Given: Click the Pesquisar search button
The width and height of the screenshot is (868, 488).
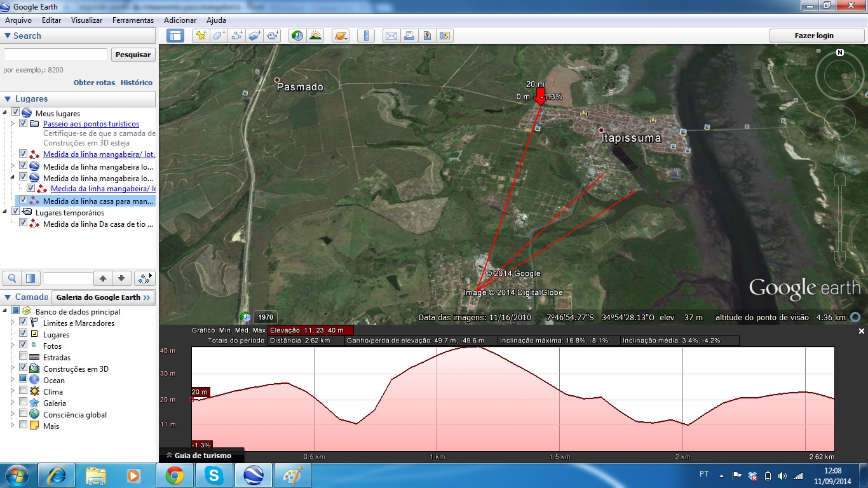Looking at the screenshot, I should pyautogui.click(x=133, y=55).
